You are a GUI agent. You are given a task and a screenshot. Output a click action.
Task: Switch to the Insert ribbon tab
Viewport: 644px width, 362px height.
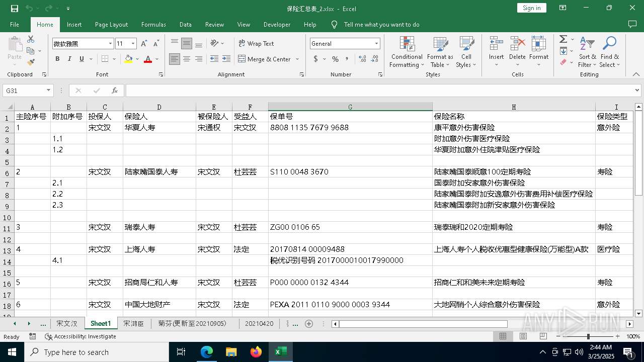point(74,24)
